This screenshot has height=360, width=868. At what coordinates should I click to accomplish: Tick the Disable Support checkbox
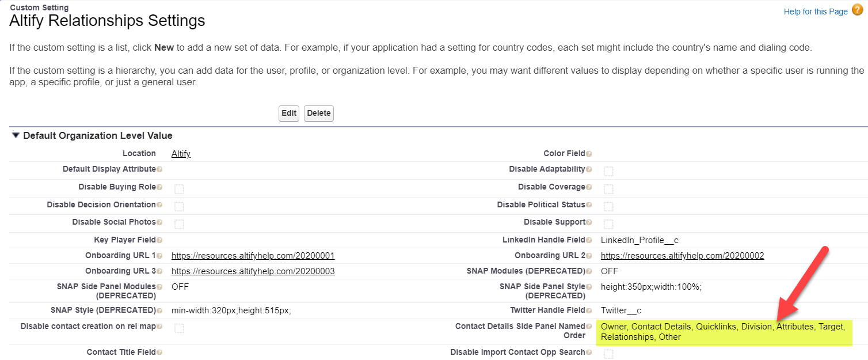tap(608, 224)
